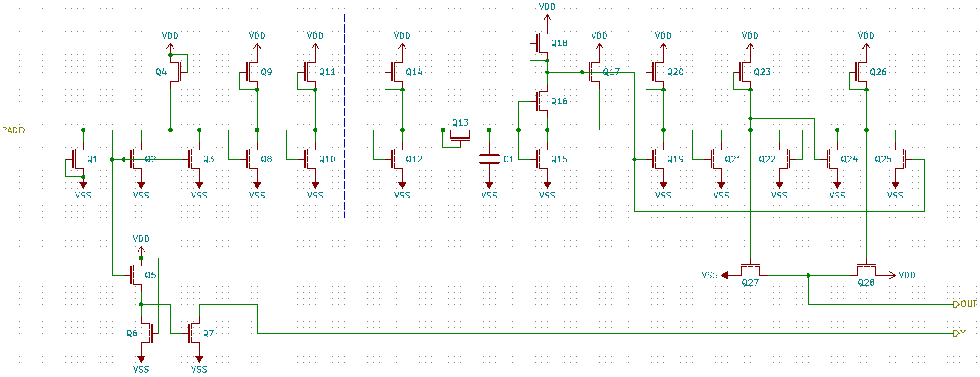Click the Q15 transistor symbol
Image resolution: width=980 pixels, height=377 pixels.
(x=542, y=159)
